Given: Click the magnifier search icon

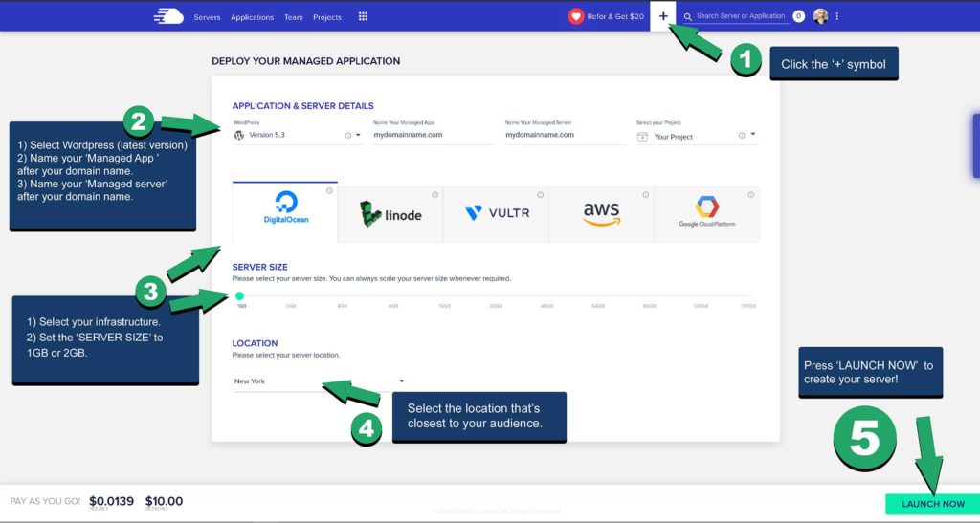Looking at the screenshot, I should (x=688, y=17).
